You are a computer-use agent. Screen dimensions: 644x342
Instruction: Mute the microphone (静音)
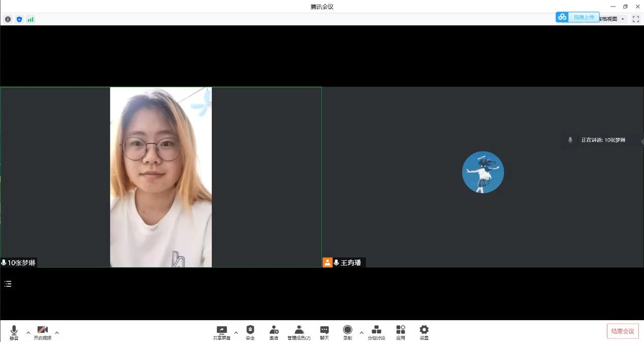click(x=14, y=332)
